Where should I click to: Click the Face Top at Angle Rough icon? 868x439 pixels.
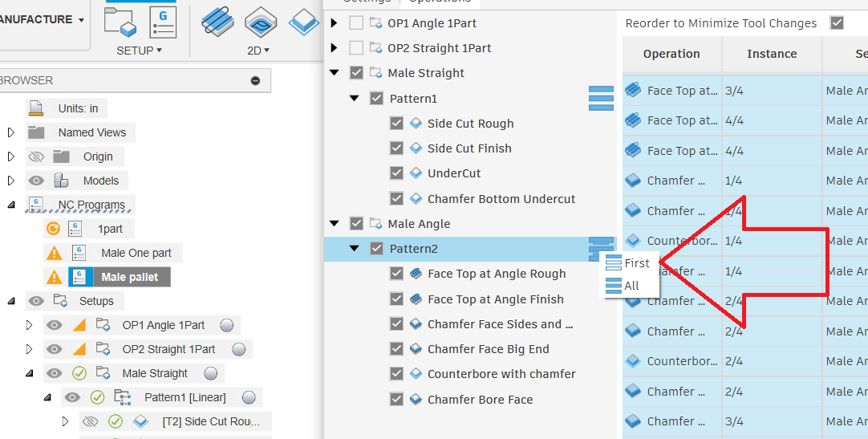[416, 274]
